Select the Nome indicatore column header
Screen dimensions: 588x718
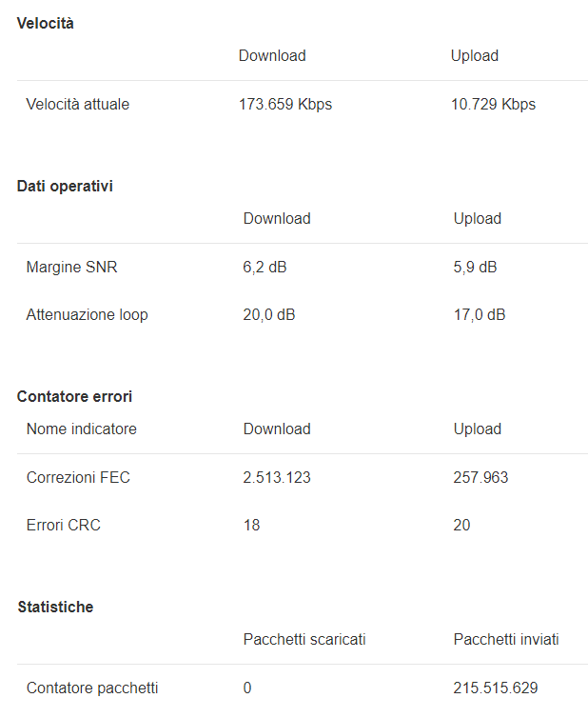coord(82,429)
